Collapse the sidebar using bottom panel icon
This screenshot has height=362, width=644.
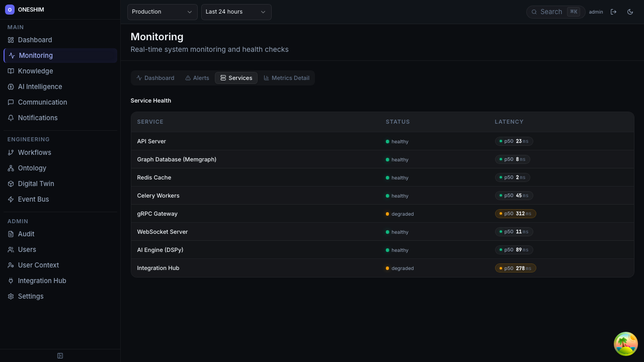[60, 355]
